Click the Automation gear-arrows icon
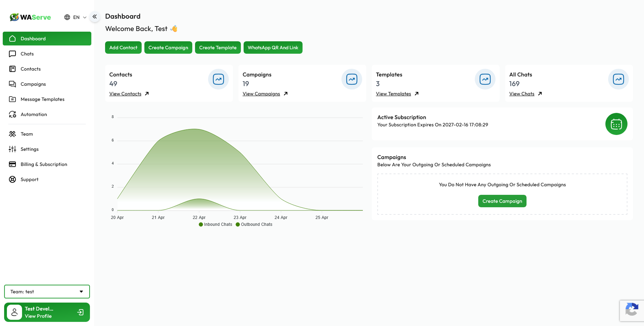The height and width of the screenshot is (326, 644). point(12,114)
